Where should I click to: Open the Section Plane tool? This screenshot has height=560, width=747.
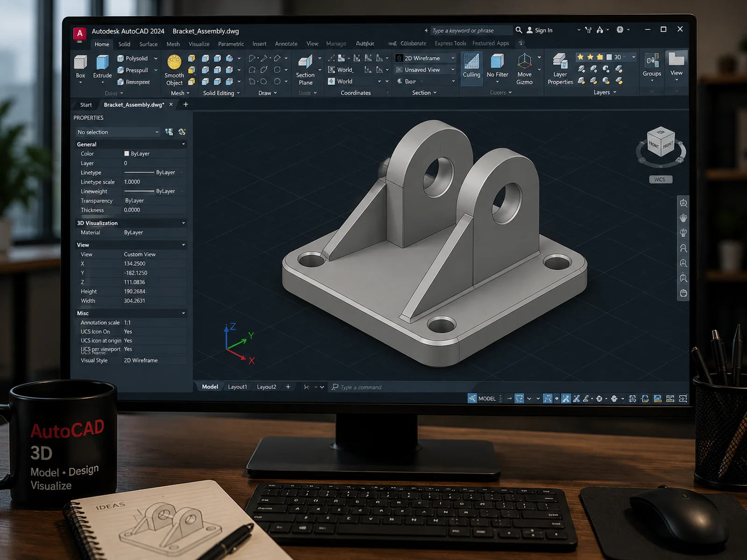click(305, 70)
